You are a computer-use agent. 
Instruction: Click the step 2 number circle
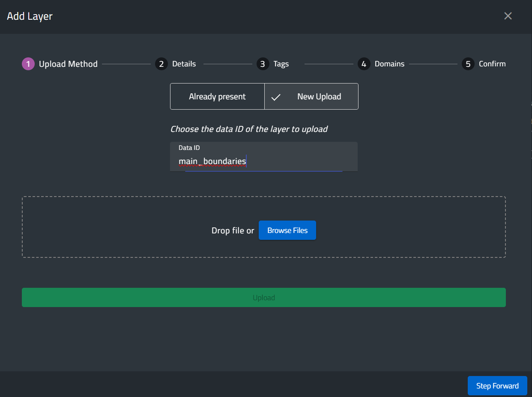click(x=161, y=64)
